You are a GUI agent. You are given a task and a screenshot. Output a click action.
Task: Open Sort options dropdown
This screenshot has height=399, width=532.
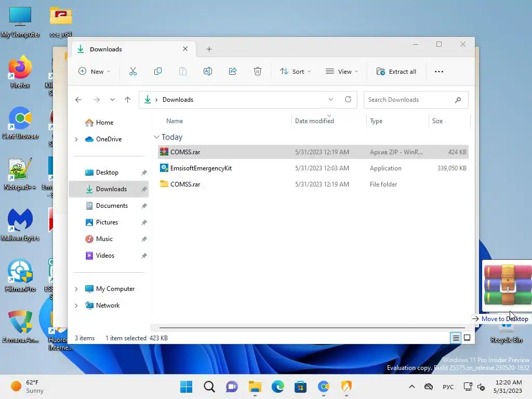pyautogui.click(x=295, y=72)
